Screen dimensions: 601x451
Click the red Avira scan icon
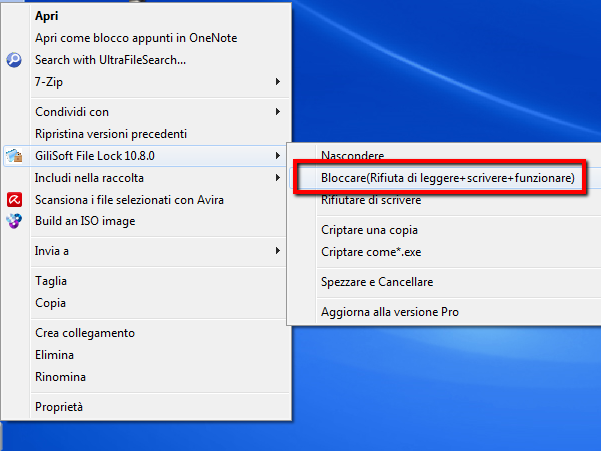coord(14,200)
